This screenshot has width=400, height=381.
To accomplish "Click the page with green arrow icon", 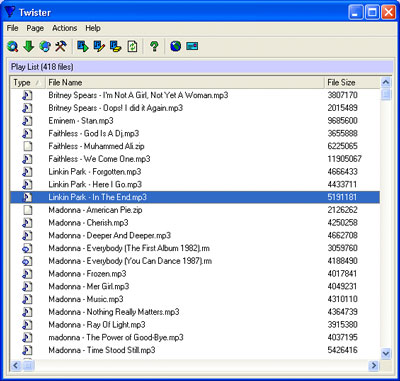I will 83,46.
